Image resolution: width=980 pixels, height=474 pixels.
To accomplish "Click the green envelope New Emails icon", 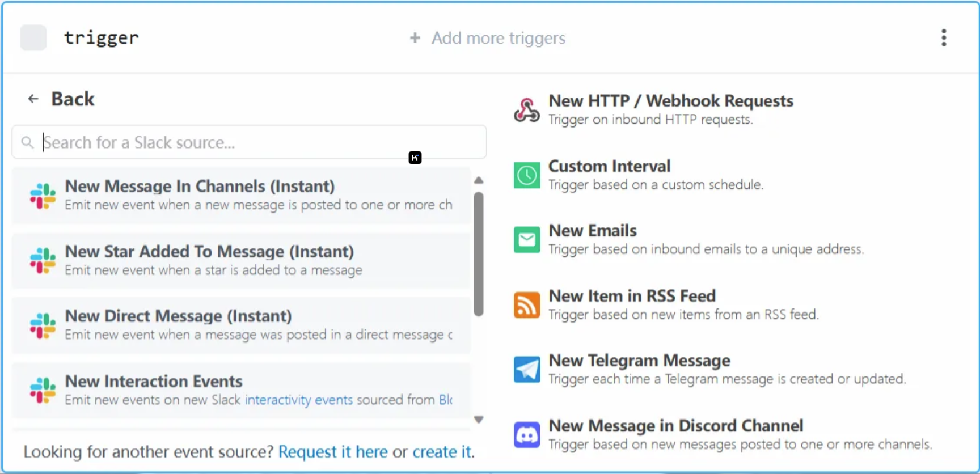I will [527, 240].
